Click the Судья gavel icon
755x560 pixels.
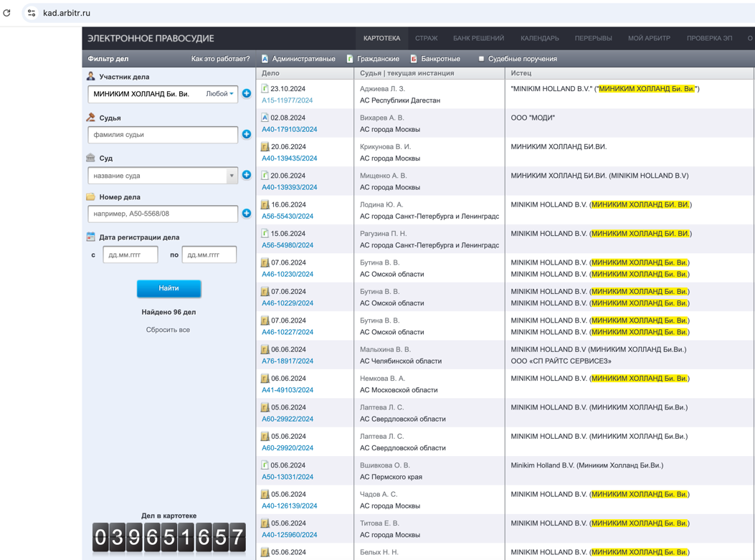coord(90,117)
